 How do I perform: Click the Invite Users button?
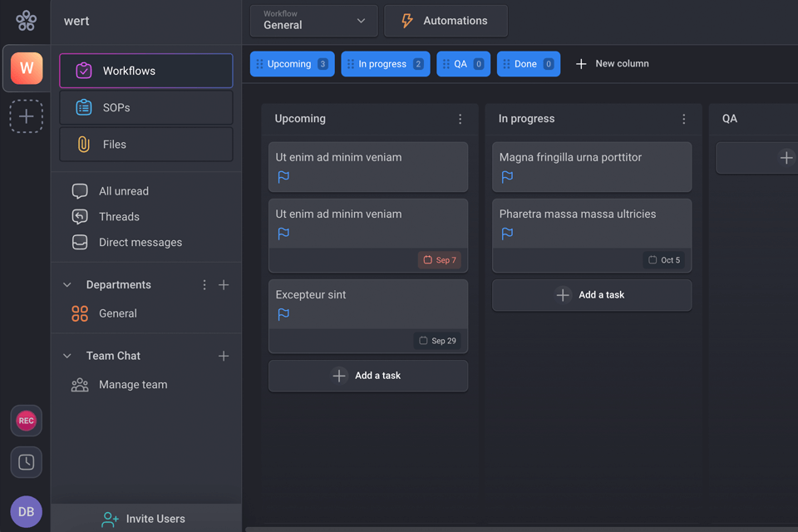click(x=145, y=518)
